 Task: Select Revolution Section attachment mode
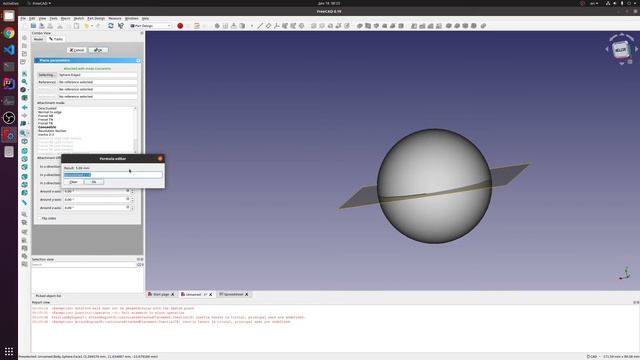click(52, 131)
